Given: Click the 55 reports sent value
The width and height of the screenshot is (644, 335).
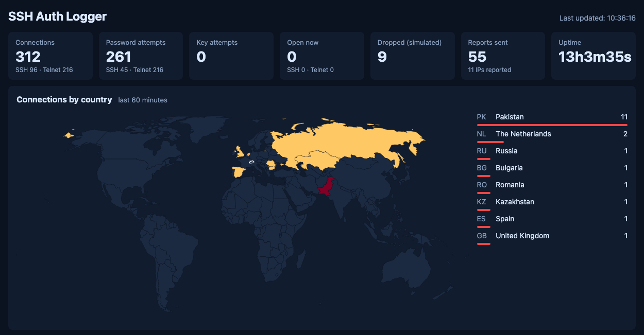Looking at the screenshot, I should pyautogui.click(x=477, y=57).
